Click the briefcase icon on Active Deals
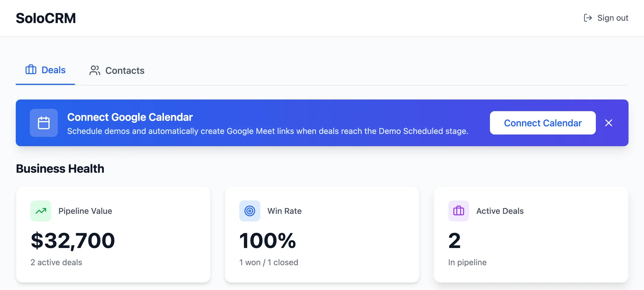 coord(458,211)
